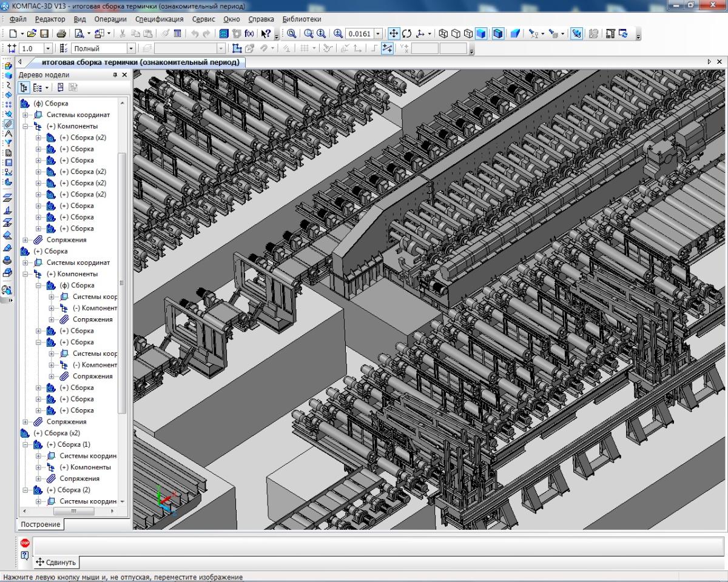Collapse the first '(+) Компоненты' tree node
728x582 pixels.
[25, 126]
